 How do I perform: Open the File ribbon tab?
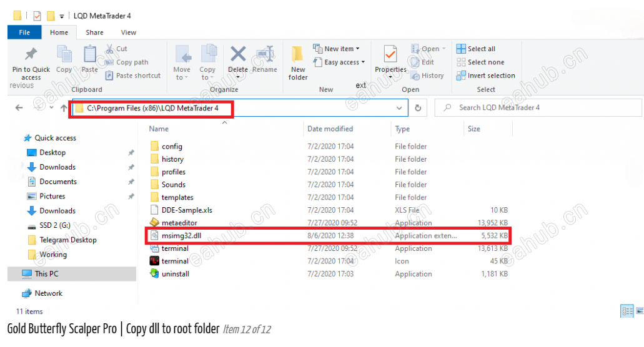click(24, 32)
